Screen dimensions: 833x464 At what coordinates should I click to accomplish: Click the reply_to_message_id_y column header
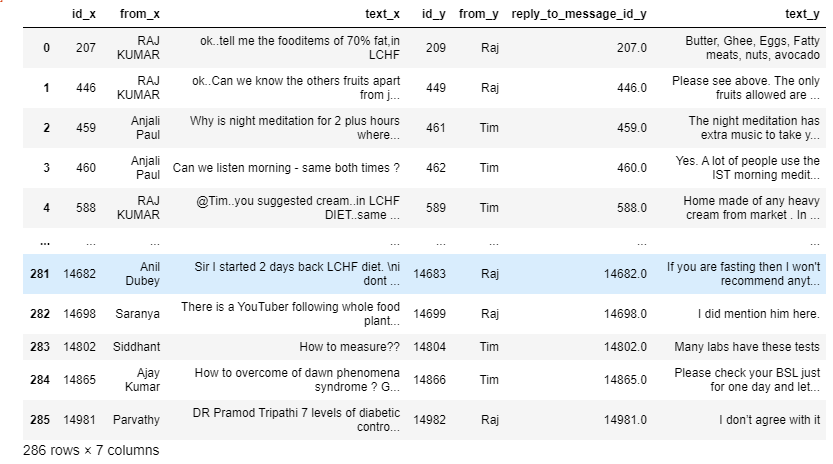[x=579, y=14]
